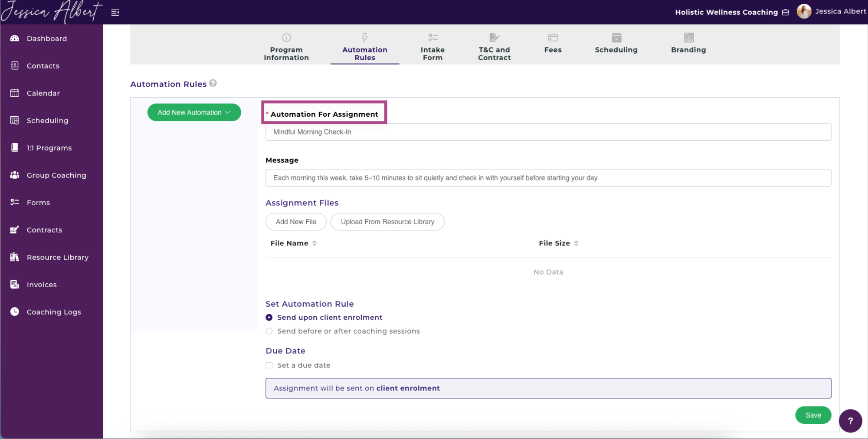Expand the Add New Automation dropdown

click(x=194, y=112)
